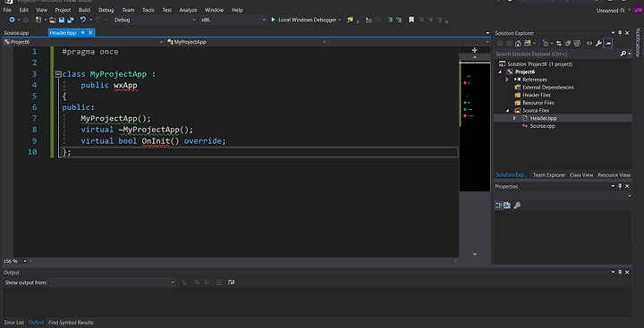Select Source.cpp in Solution Explorer
644x328 pixels.
543,126
